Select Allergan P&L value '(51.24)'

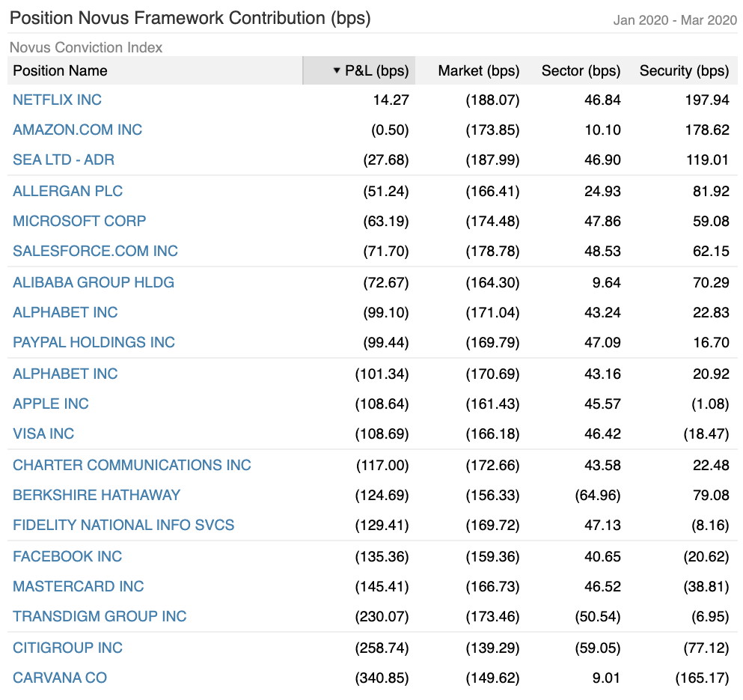[x=386, y=191]
